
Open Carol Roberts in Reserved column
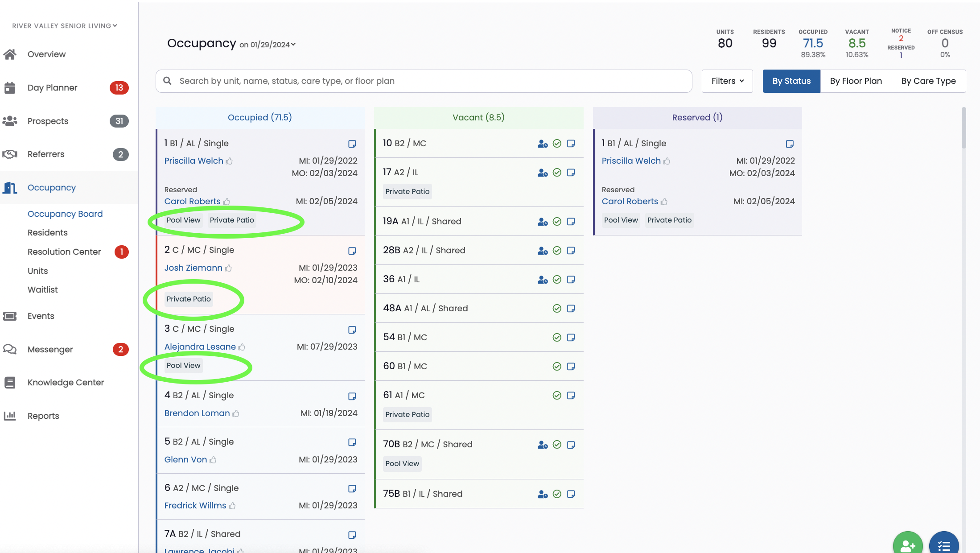630,202
